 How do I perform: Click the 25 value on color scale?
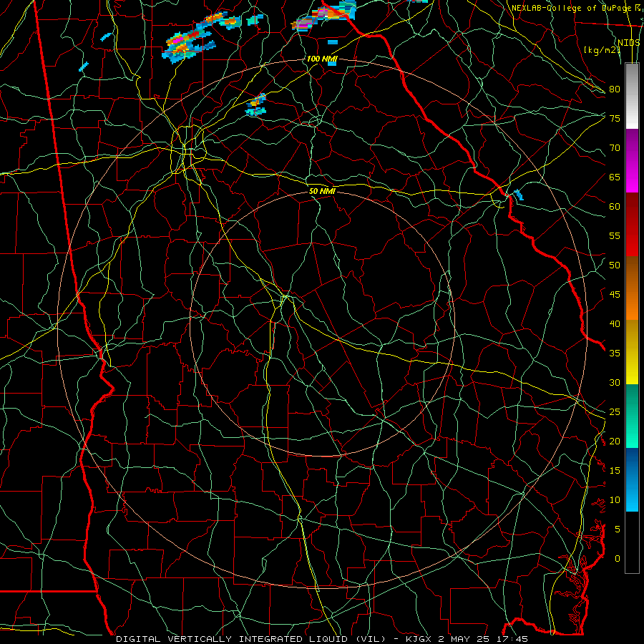[x=615, y=412]
